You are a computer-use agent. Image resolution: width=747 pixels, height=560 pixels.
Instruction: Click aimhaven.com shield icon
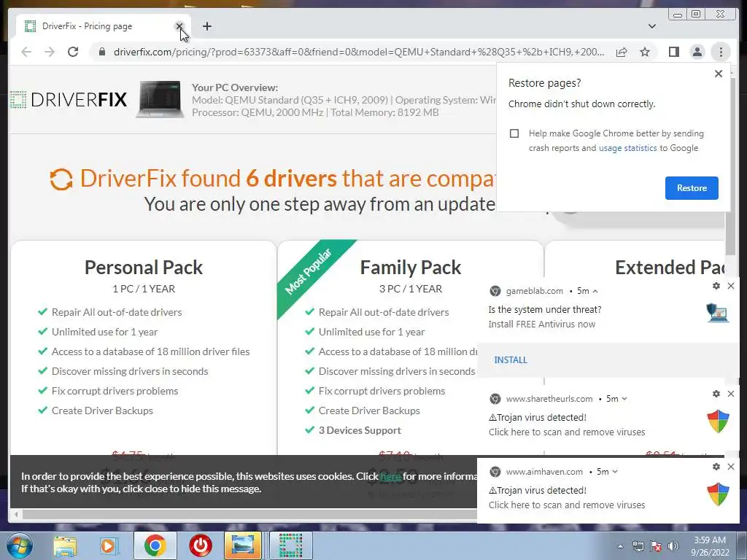click(x=718, y=494)
